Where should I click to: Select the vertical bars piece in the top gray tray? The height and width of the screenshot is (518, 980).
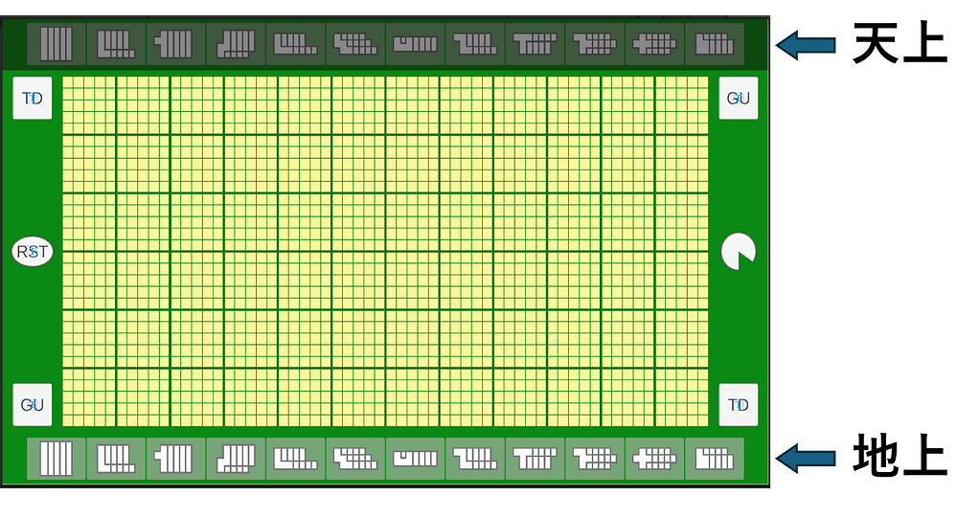(x=57, y=44)
